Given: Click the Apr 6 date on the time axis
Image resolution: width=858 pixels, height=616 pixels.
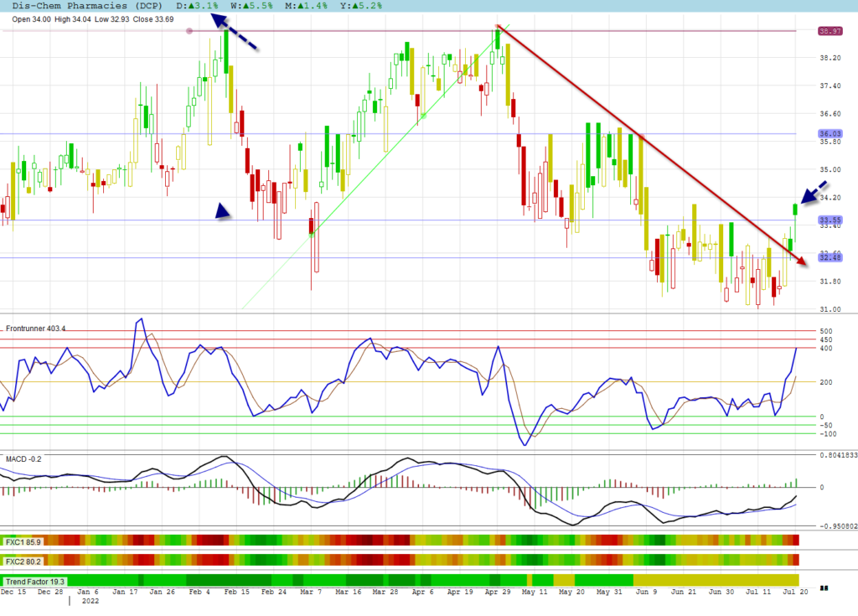Looking at the screenshot, I should tap(422, 592).
